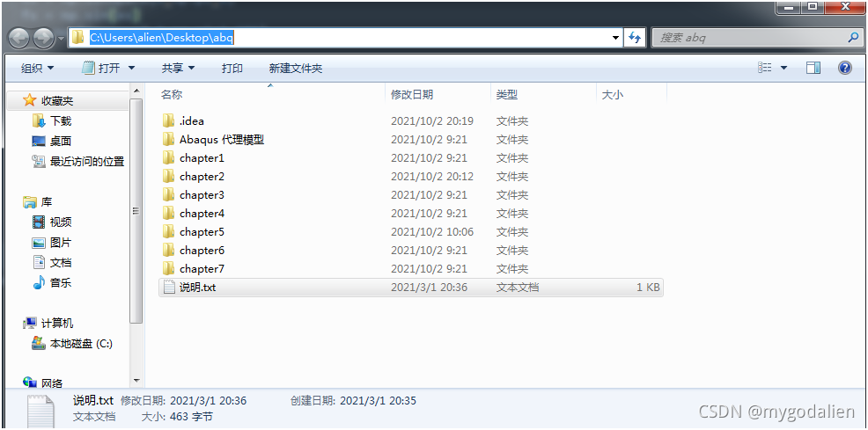
Task: Open the change view dropdown arrow
Action: tap(783, 68)
